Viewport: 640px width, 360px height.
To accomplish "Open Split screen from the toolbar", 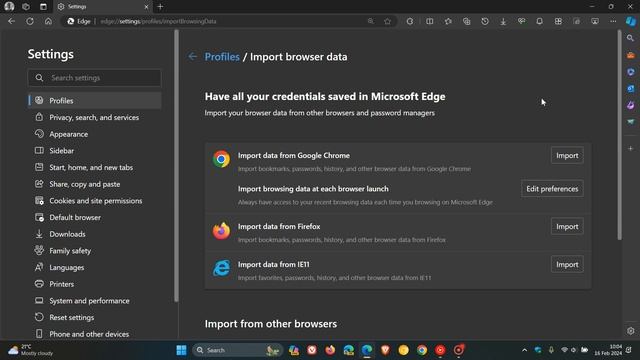I will 429,21.
